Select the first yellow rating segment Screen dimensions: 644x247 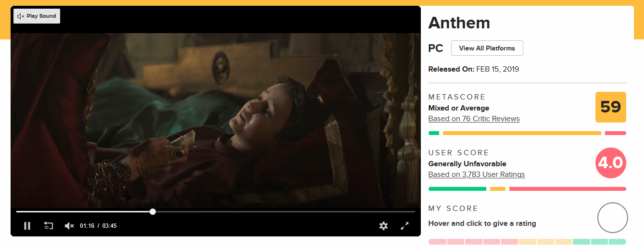(528, 242)
